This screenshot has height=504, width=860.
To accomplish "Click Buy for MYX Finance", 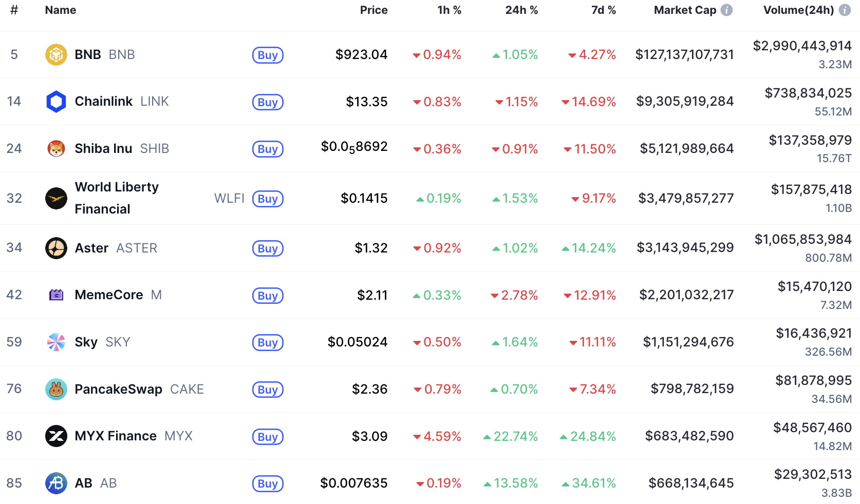I will coord(268,437).
